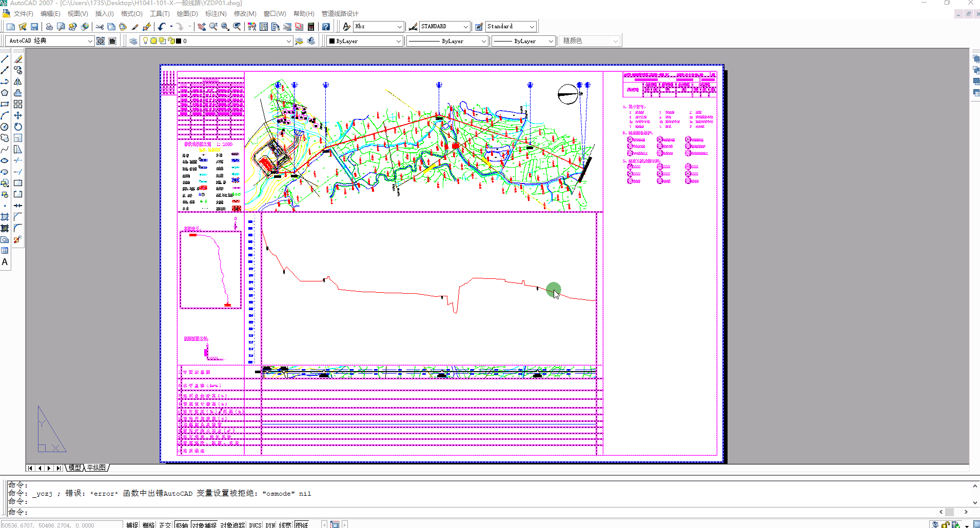Open the Layer Properties Manager
The image size is (980, 528).
[x=133, y=41]
